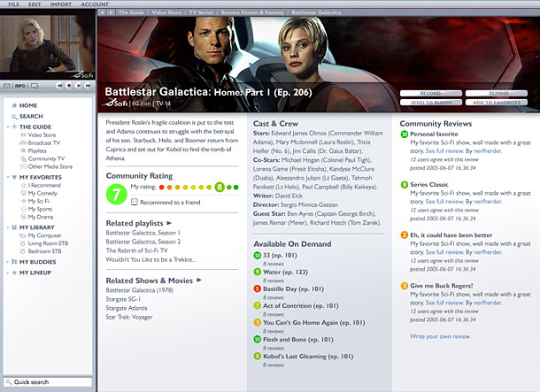Click the Playlists icon in sidebar
Viewport: 540px width, 392px height.
(x=23, y=150)
